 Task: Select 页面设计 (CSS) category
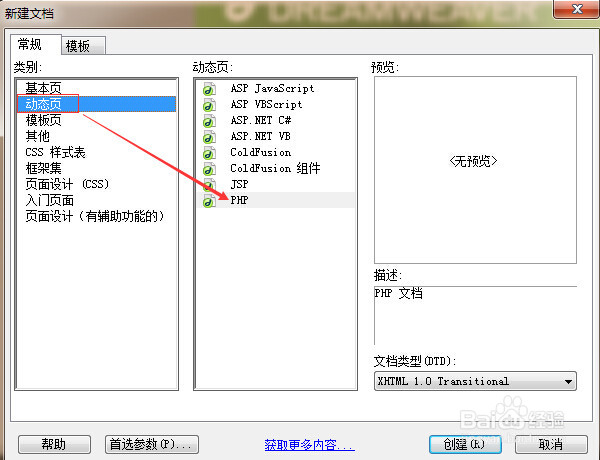[97, 184]
